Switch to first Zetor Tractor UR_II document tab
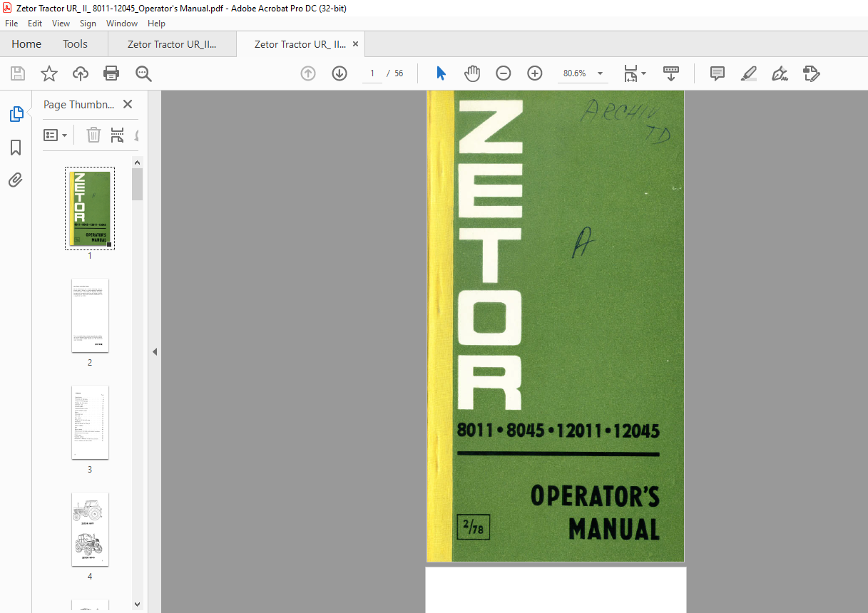 [172, 44]
